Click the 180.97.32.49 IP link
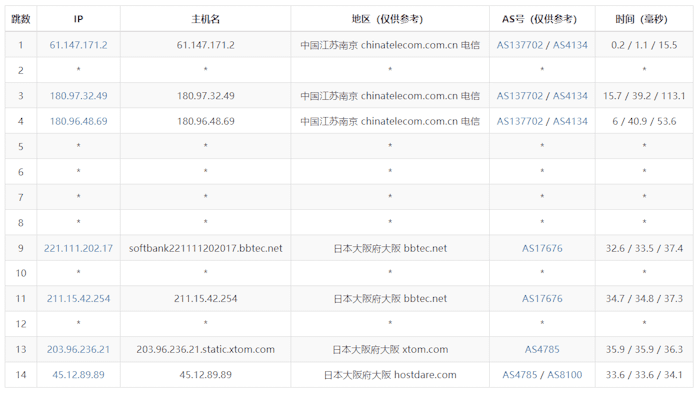The image size is (700, 393). point(78,96)
